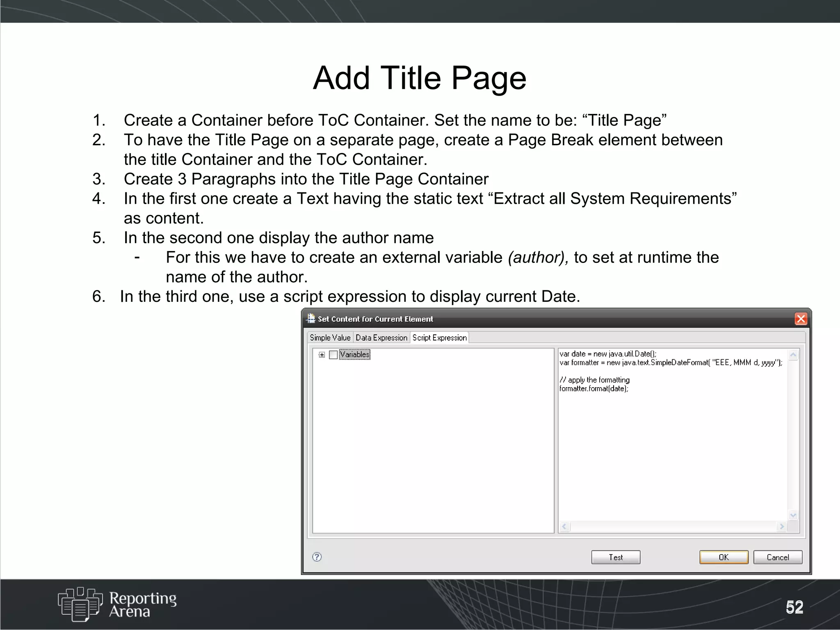Confirm the dialog with OK

coord(724,557)
